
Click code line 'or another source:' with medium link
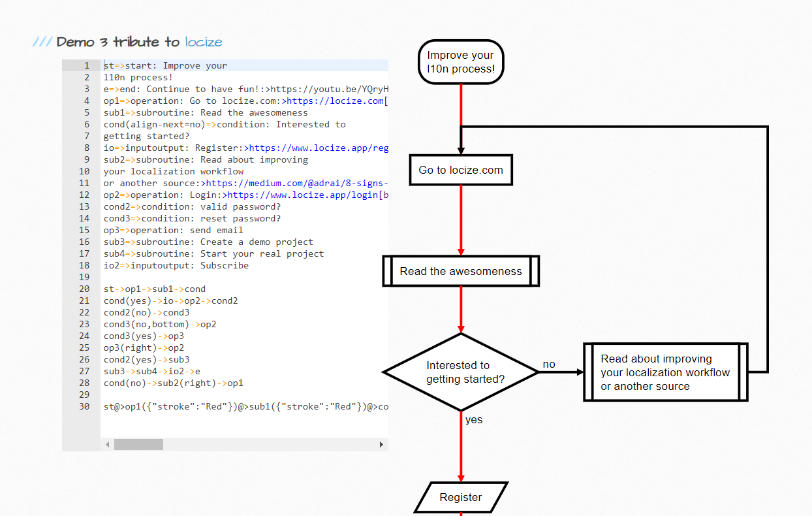pyautogui.click(x=246, y=183)
